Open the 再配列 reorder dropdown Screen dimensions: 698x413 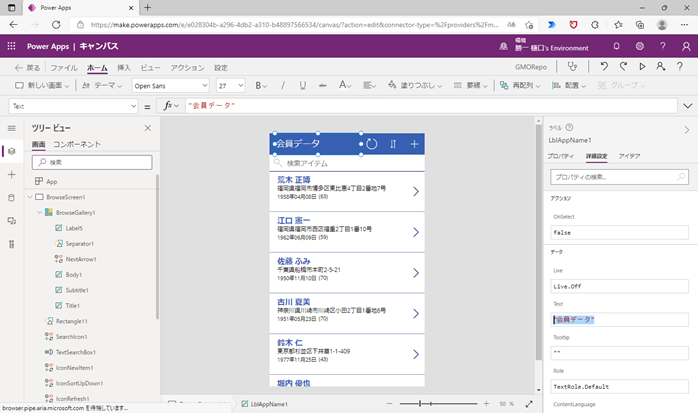click(x=520, y=85)
